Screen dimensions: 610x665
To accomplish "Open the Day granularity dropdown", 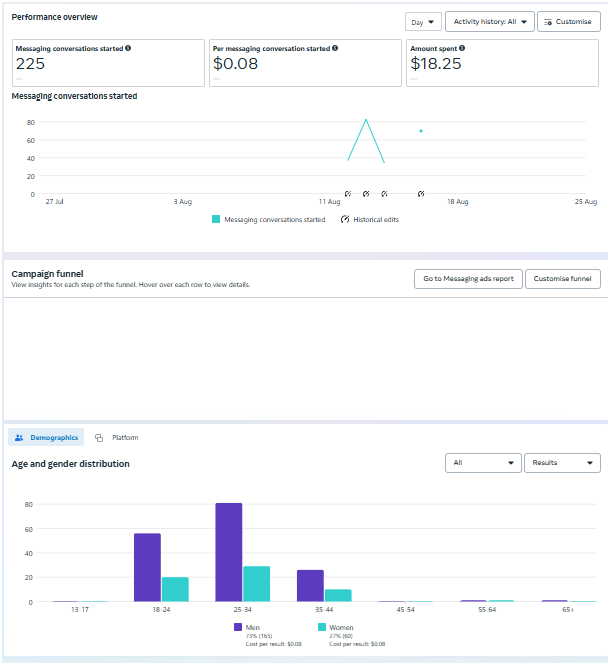I will [424, 22].
